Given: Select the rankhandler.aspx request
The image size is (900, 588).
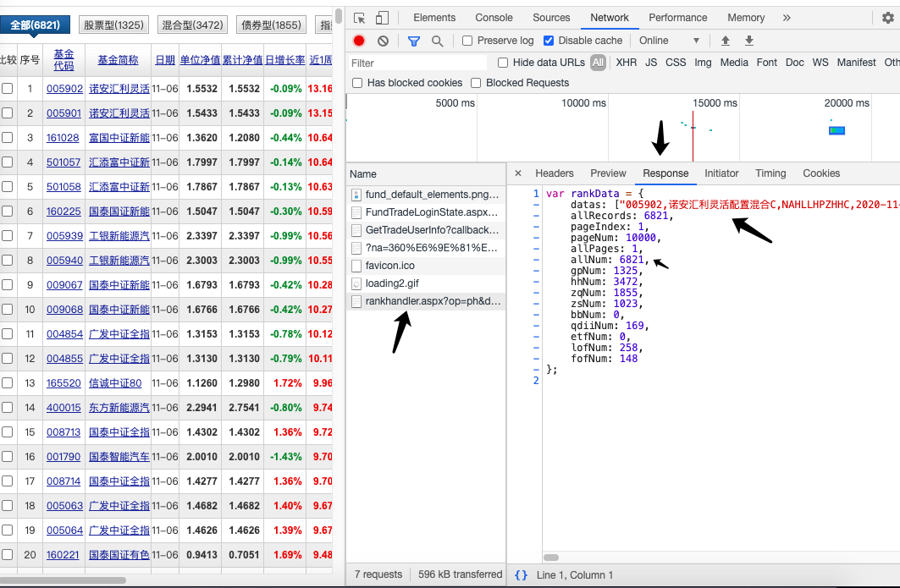Looking at the screenshot, I should tap(426, 301).
